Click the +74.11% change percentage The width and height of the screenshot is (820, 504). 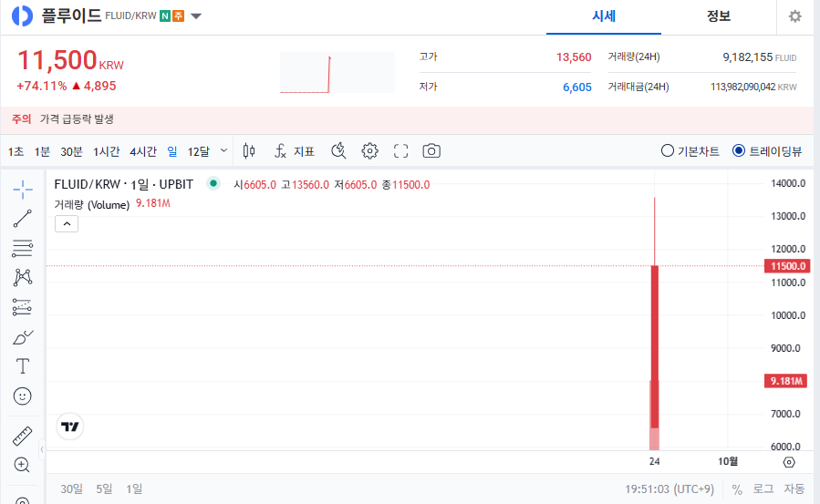click(42, 87)
